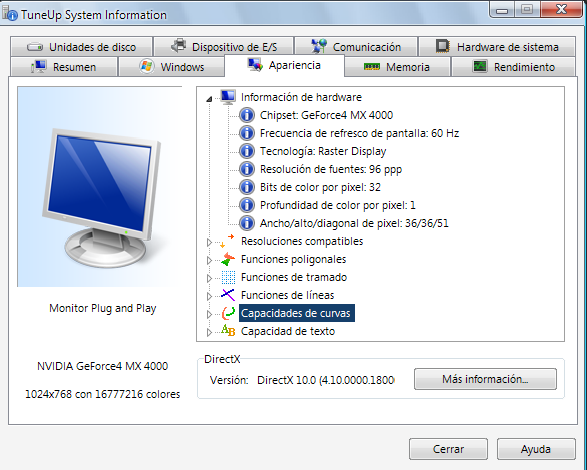Select highlighted 'Capacidades de curvas' label

click(296, 313)
